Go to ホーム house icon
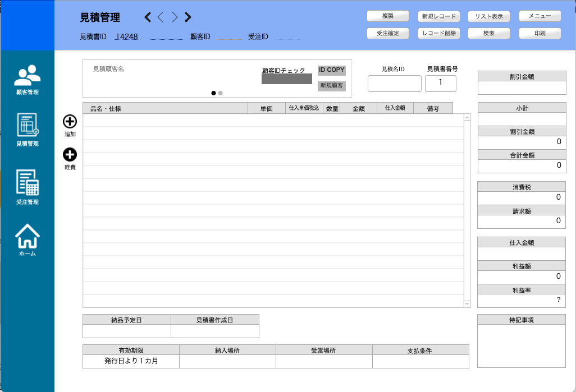Viewport: 576px width, 392px height. (x=27, y=238)
